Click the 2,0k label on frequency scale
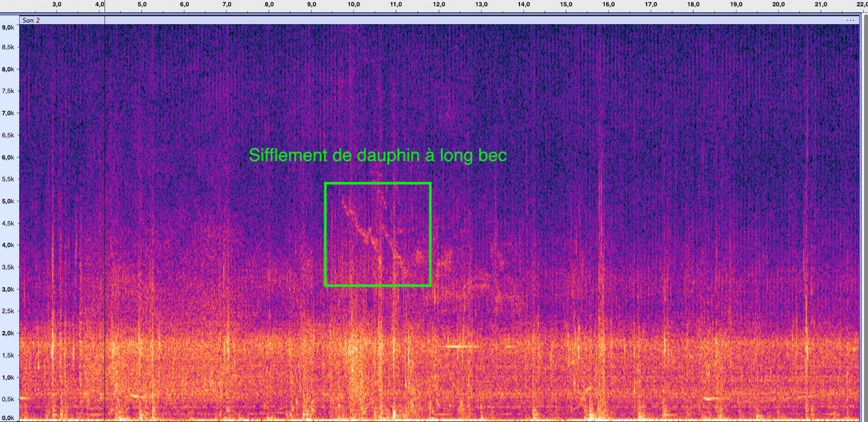This screenshot has height=422, width=868. point(8,333)
